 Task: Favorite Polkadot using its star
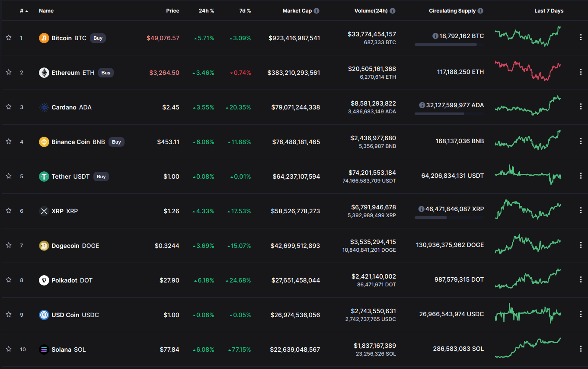tap(9, 280)
